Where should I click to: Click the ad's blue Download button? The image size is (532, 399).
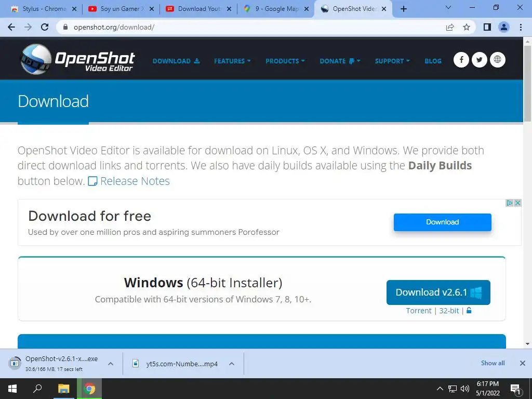click(x=443, y=222)
